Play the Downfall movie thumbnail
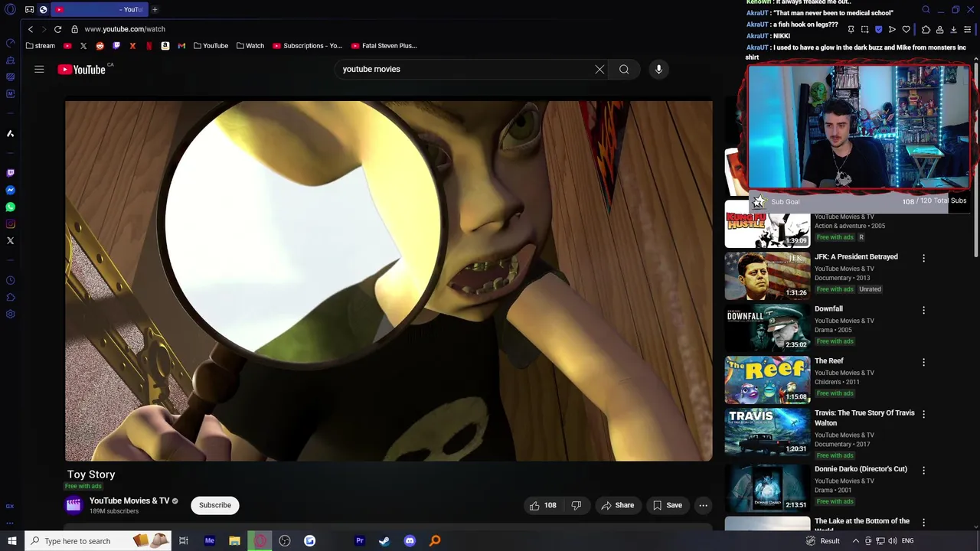This screenshot has height=551, width=980. [767, 328]
